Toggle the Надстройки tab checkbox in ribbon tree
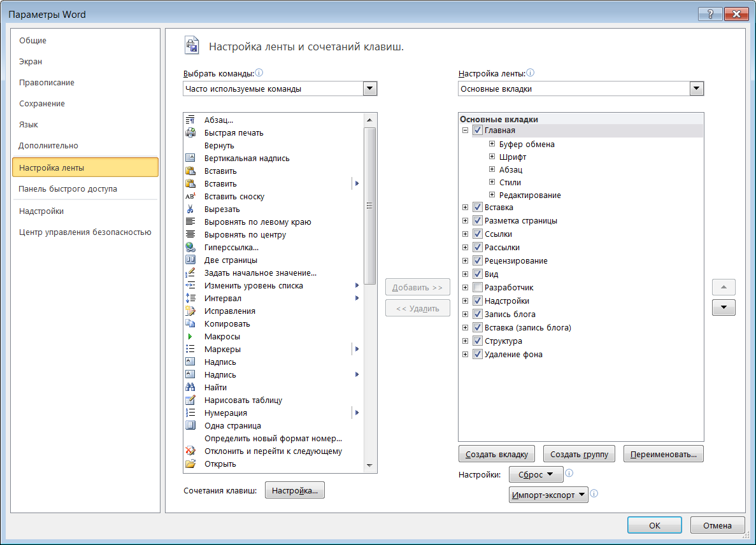 pyautogui.click(x=477, y=301)
